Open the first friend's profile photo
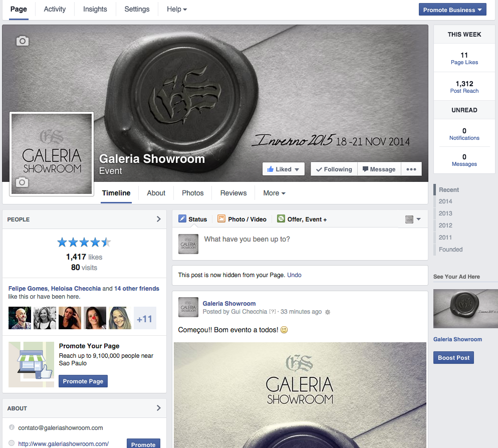 point(20,318)
